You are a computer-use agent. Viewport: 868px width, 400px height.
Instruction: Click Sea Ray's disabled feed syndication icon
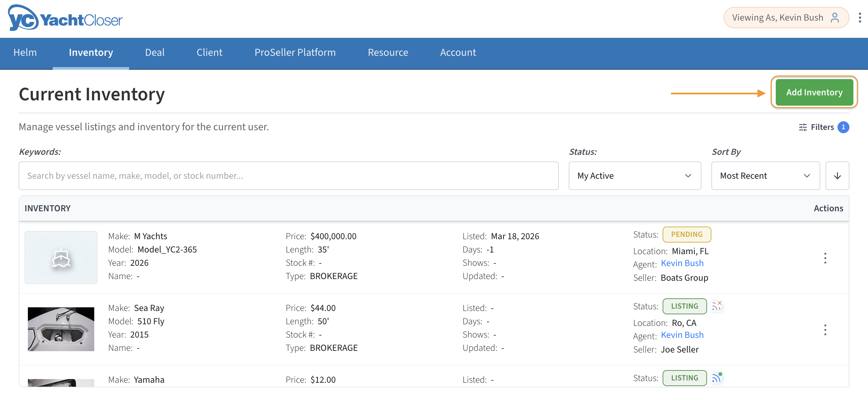[x=716, y=306]
